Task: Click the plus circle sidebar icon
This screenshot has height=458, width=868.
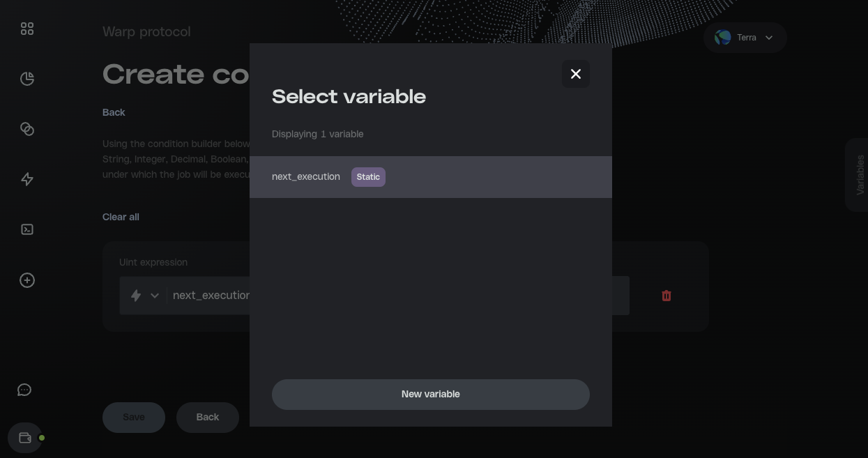Action: pyautogui.click(x=27, y=280)
